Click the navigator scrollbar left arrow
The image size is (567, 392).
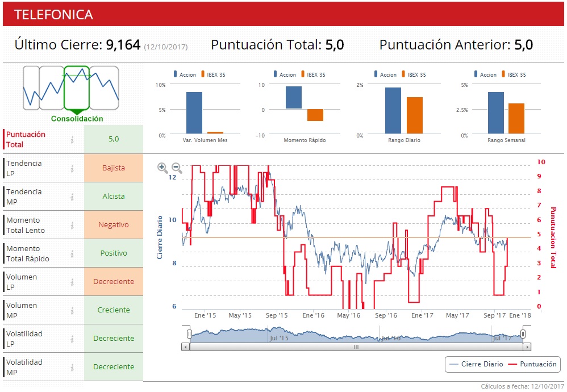tap(186, 347)
